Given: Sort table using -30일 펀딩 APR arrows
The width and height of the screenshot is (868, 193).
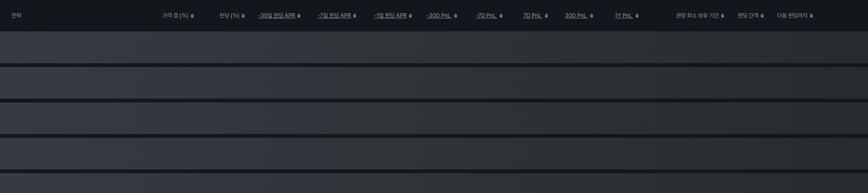Looking at the screenshot, I should pyautogui.click(x=299, y=16).
